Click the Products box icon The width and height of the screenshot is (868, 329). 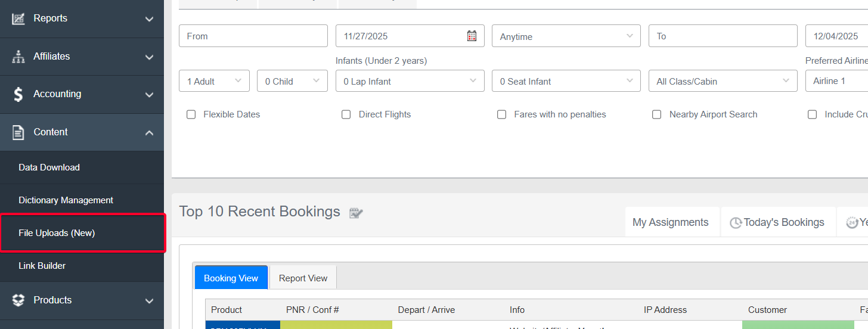[x=18, y=300]
